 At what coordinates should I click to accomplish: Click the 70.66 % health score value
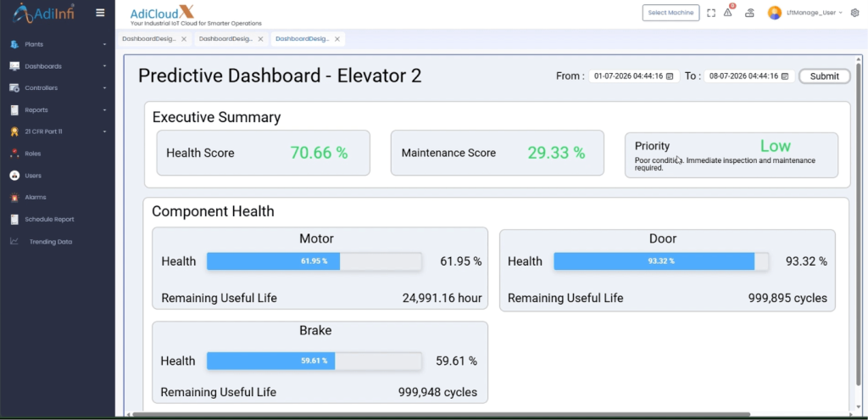(320, 153)
